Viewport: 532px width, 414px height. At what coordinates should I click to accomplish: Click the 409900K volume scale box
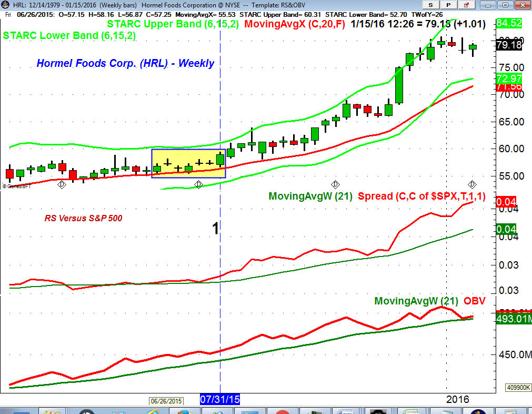click(518, 388)
